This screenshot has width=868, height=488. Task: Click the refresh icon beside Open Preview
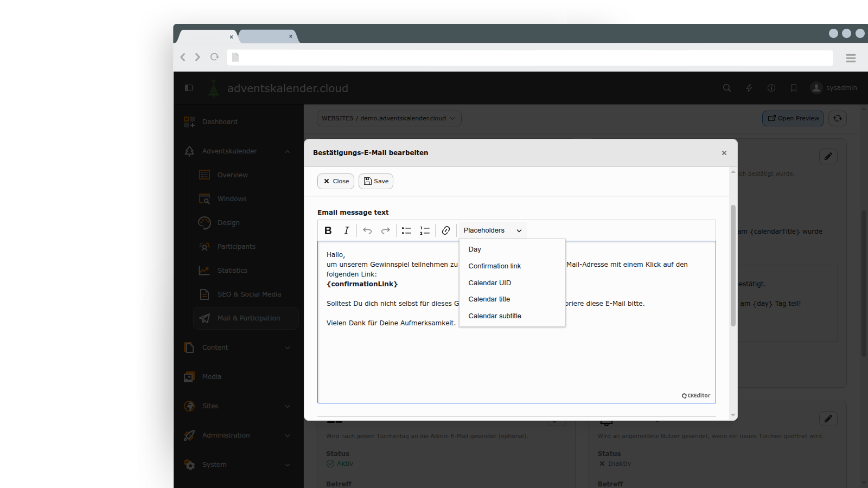pos(838,118)
